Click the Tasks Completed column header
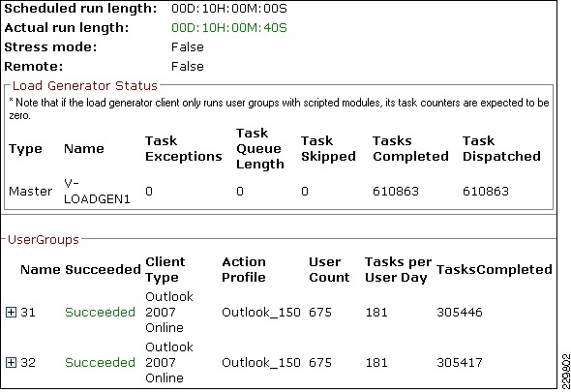This screenshot has height=392, width=571. point(410,149)
